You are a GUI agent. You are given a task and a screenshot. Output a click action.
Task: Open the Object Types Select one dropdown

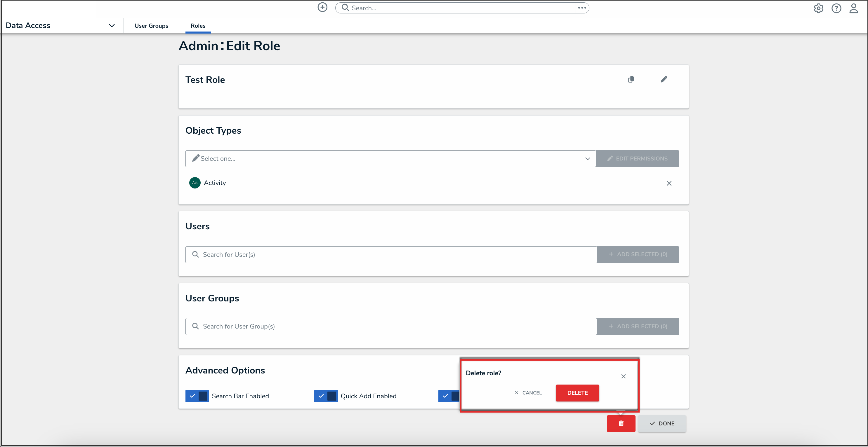(390, 158)
